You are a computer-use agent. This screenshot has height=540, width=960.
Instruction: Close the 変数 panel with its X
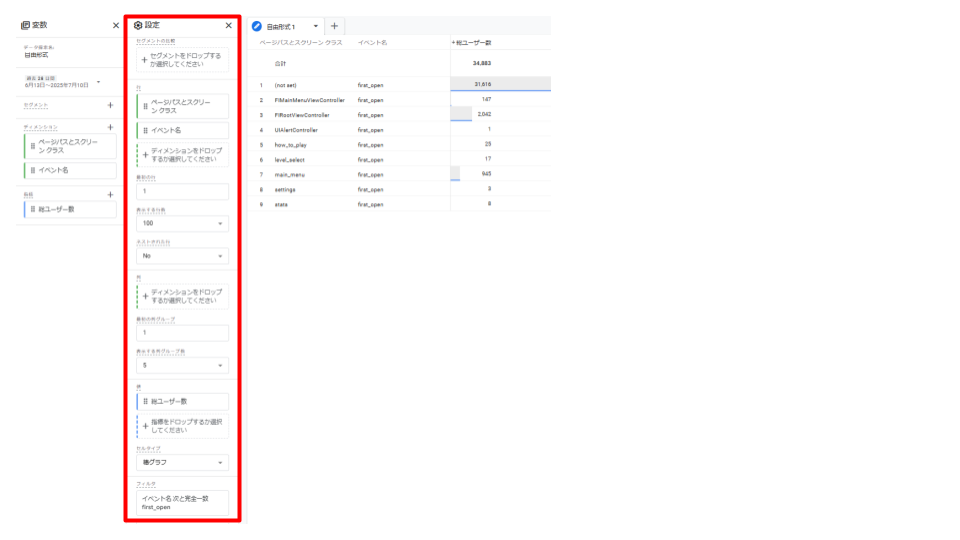116,25
